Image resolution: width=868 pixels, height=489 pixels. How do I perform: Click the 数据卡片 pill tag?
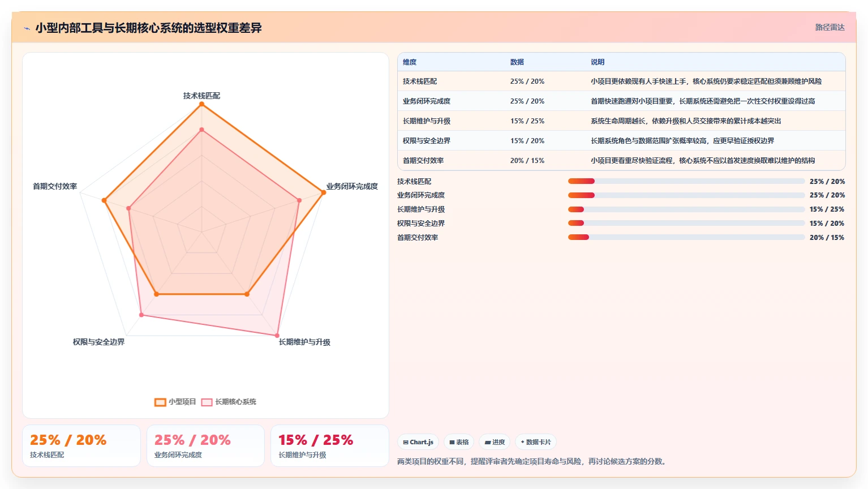(536, 442)
